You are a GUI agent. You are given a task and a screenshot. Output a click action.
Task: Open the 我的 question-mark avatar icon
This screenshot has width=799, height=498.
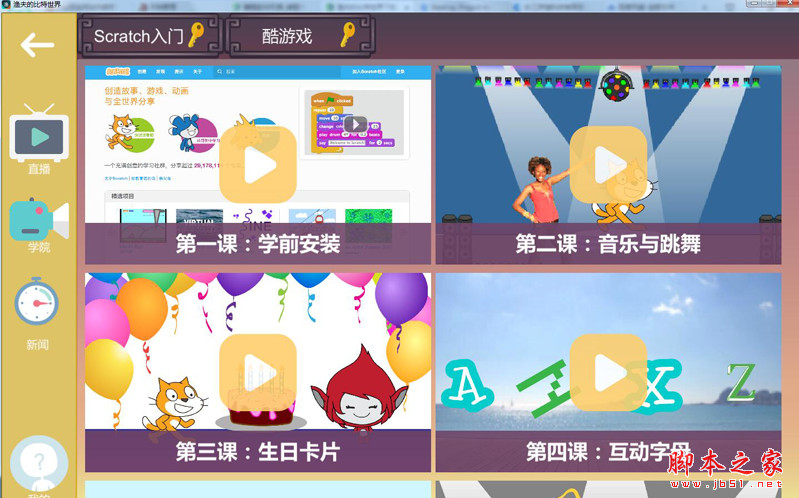(x=39, y=465)
